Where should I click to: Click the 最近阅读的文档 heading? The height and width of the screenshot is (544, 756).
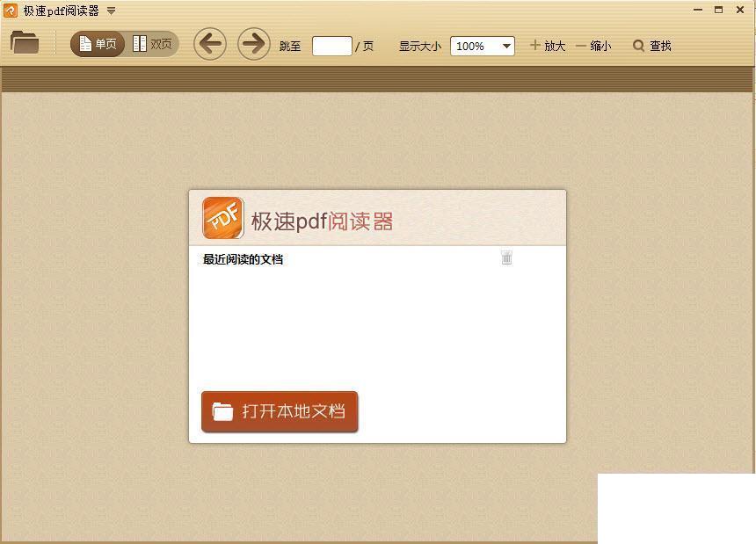pyautogui.click(x=243, y=260)
